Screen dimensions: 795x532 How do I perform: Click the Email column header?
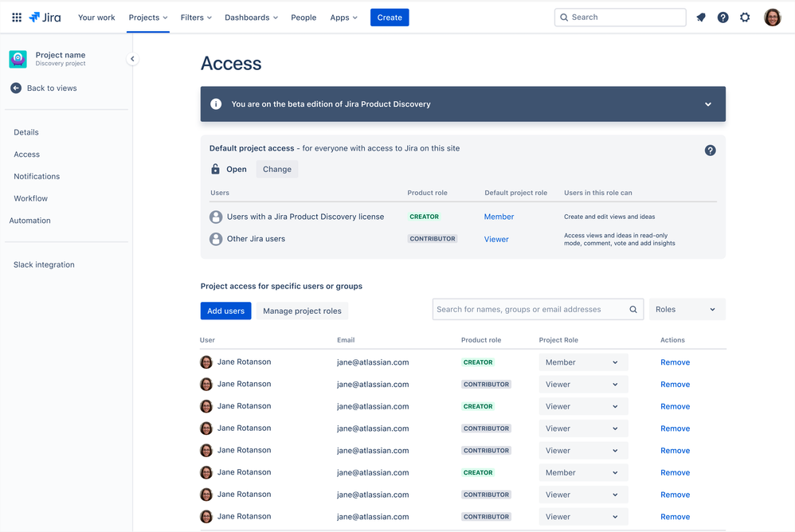(x=346, y=340)
